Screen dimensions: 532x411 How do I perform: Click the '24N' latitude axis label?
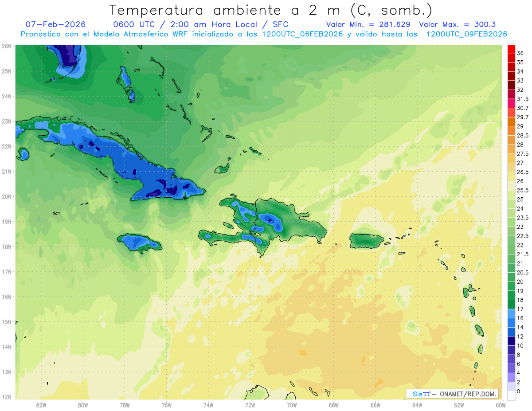6,96
